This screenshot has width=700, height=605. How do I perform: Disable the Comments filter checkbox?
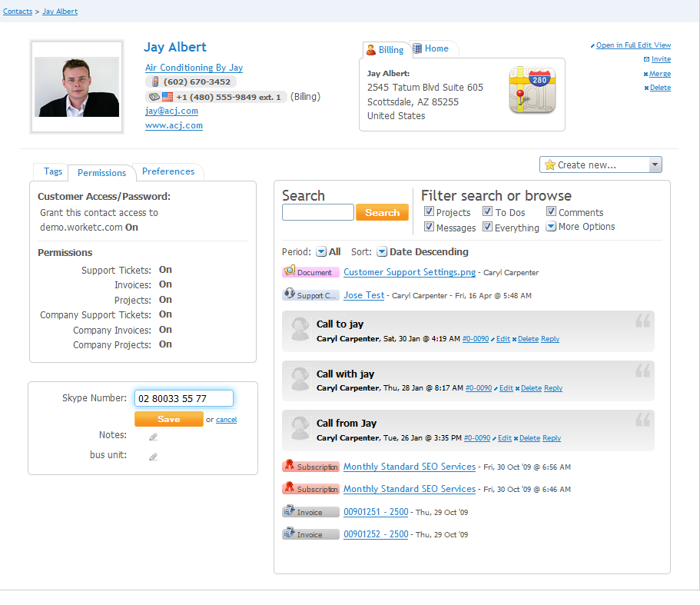coord(552,211)
